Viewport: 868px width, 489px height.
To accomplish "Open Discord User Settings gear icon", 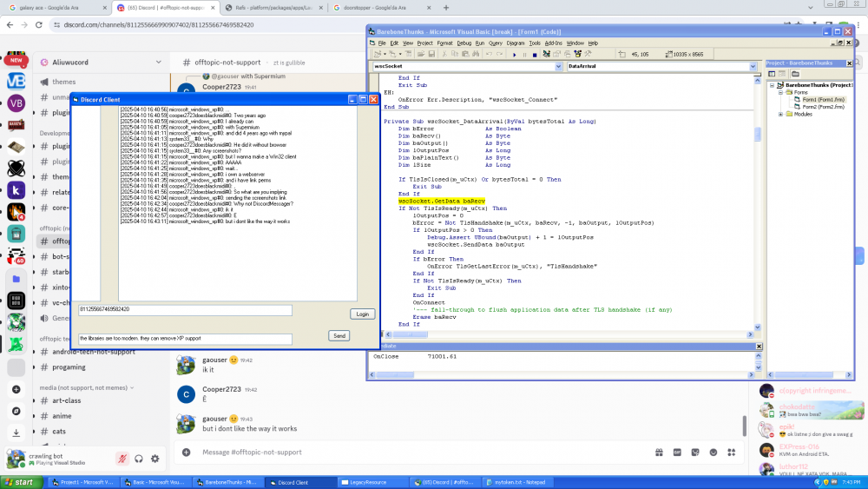I will pyautogui.click(x=155, y=459).
